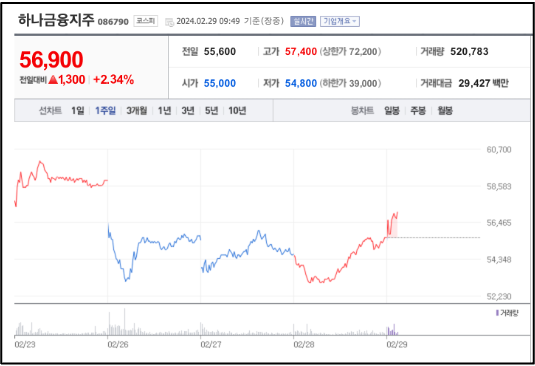Click the current price 56,900
Image resolution: width=535 pixels, height=366 pixels.
(51, 59)
